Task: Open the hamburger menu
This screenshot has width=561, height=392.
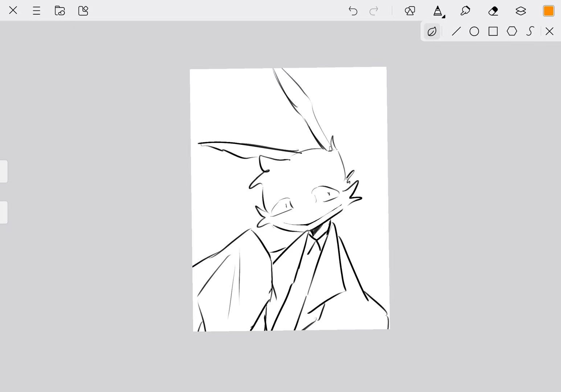Action: (36, 11)
